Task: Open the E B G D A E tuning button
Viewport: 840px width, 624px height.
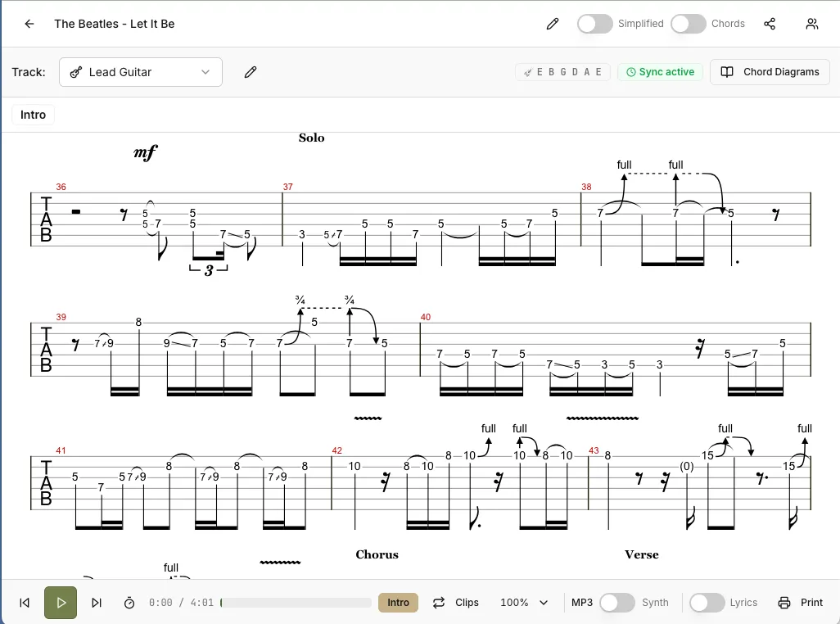Action: (562, 72)
